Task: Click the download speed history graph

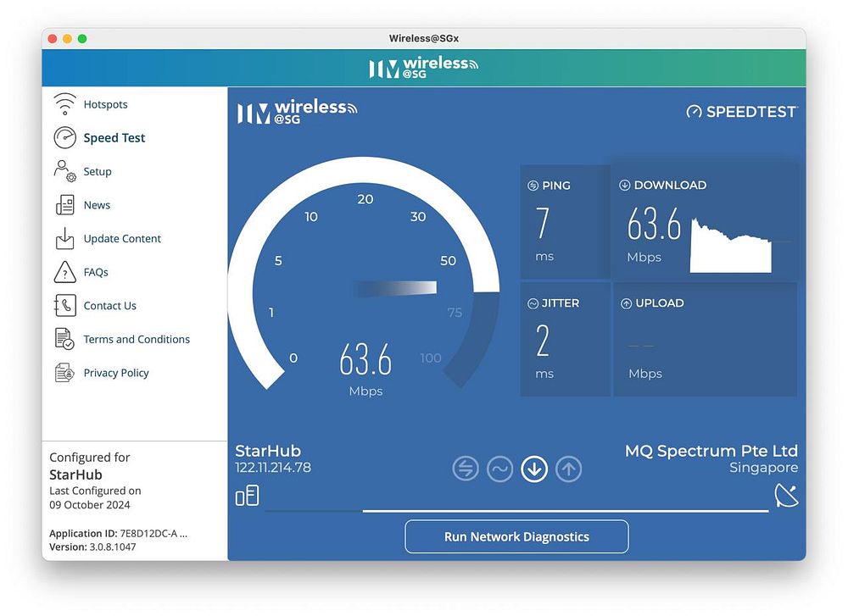Action: 731,246
